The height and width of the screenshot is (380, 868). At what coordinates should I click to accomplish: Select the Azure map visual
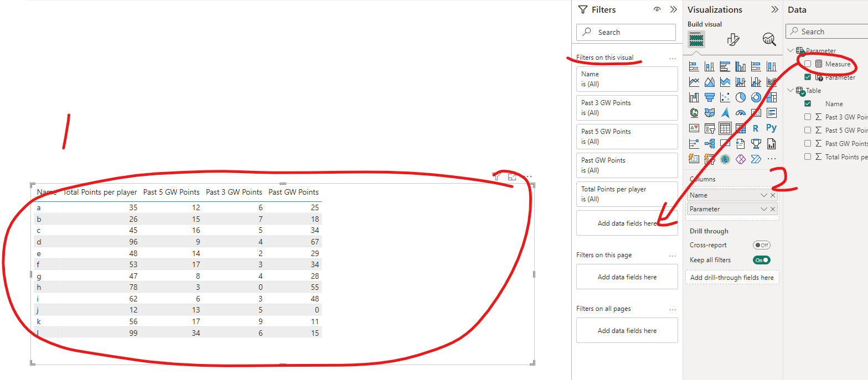(x=725, y=113)
